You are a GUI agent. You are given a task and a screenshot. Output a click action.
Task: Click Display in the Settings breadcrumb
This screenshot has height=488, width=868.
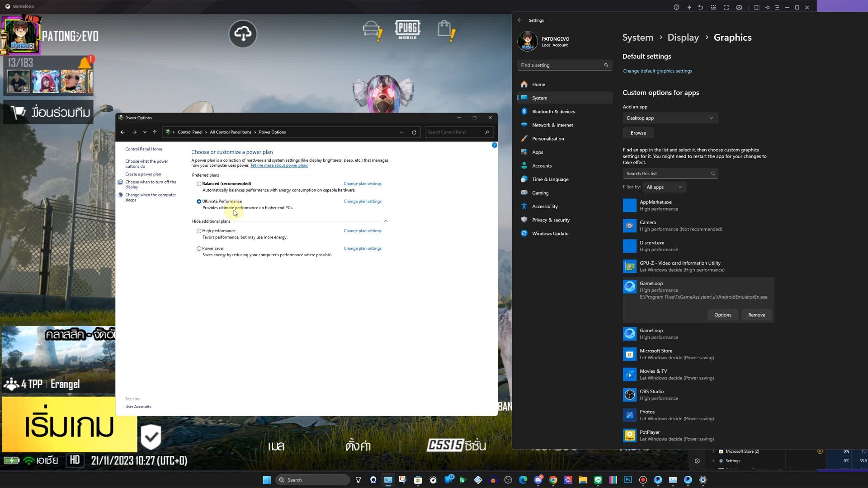683,38
